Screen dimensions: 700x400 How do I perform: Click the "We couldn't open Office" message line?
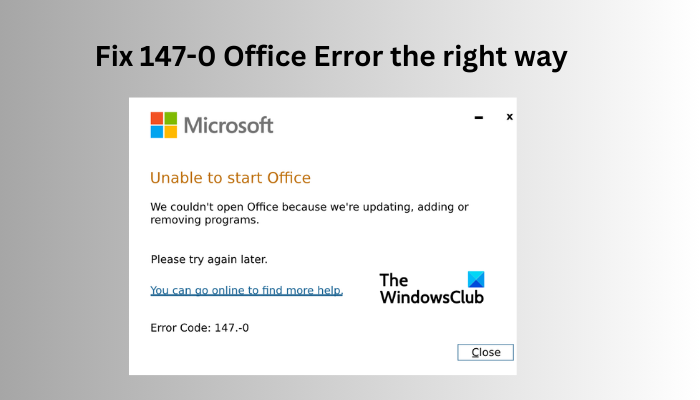point(309,207)
